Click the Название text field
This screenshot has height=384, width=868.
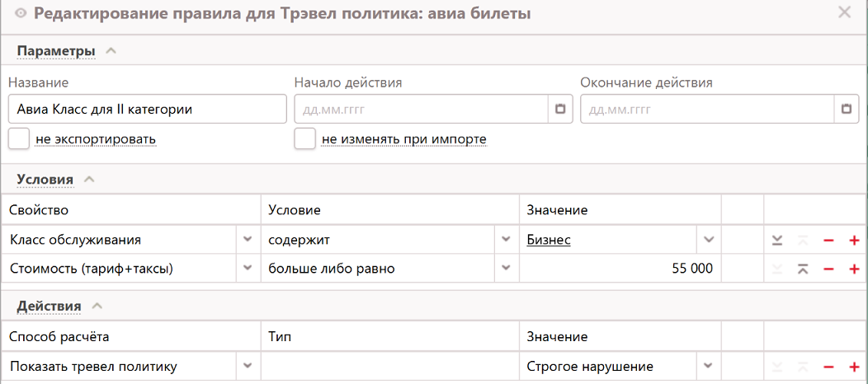(147, 109)
